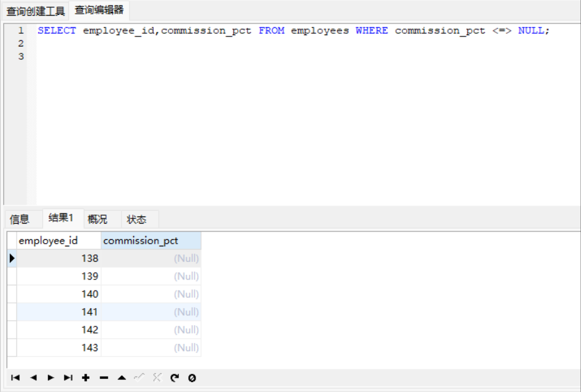
Task: Refresh the result grid
Action: pyautogui.click(x=175, y=378)
